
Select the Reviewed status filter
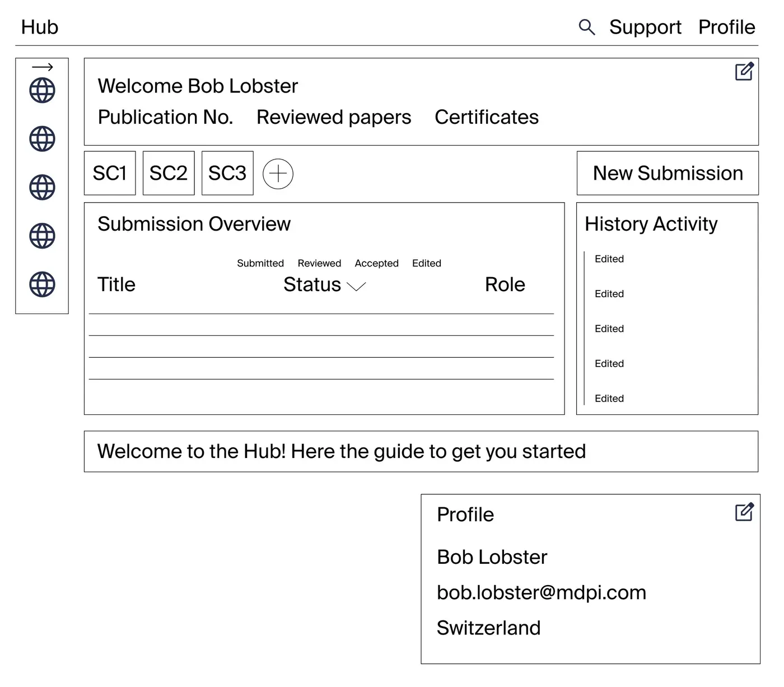pyautogui.click(x=319, y=263)
